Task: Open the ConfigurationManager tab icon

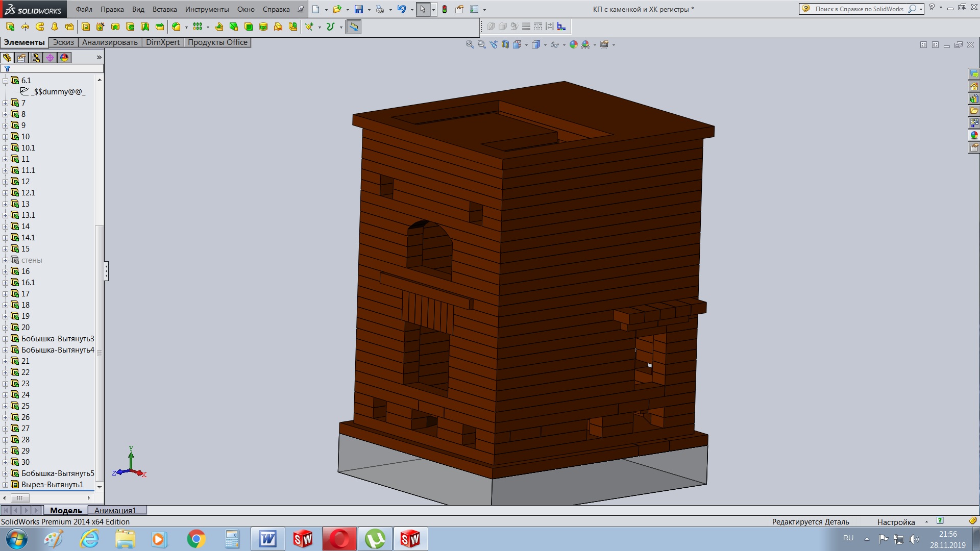Action: point(36,58)
